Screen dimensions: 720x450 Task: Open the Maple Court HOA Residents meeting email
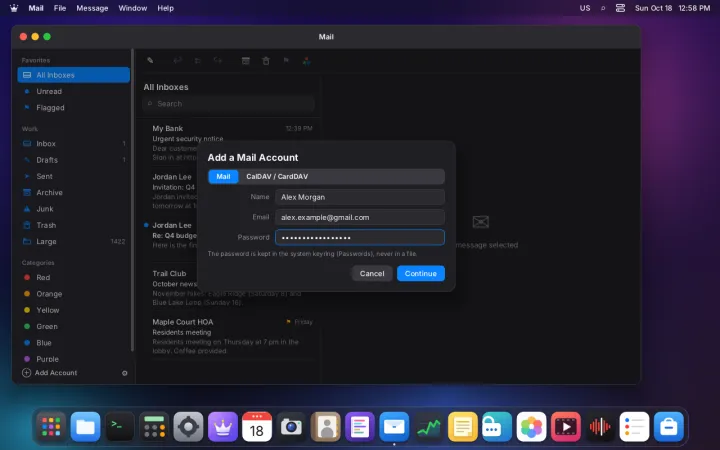(x=228, y=337)
